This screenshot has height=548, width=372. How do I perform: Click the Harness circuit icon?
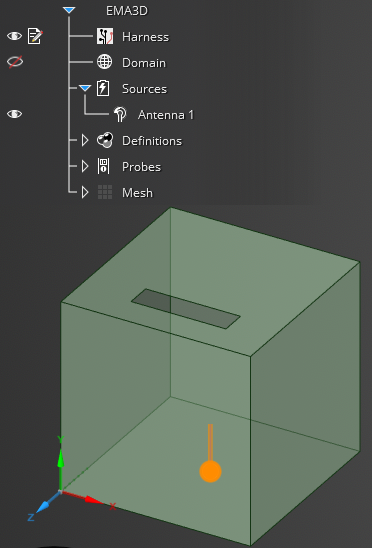(x=105, y=36)
